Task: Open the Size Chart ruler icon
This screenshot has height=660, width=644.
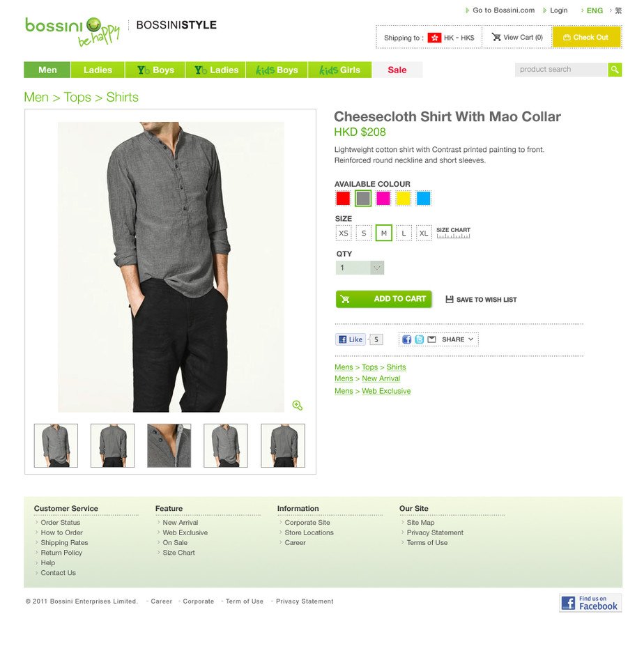Action: click(x=453, y=233)
